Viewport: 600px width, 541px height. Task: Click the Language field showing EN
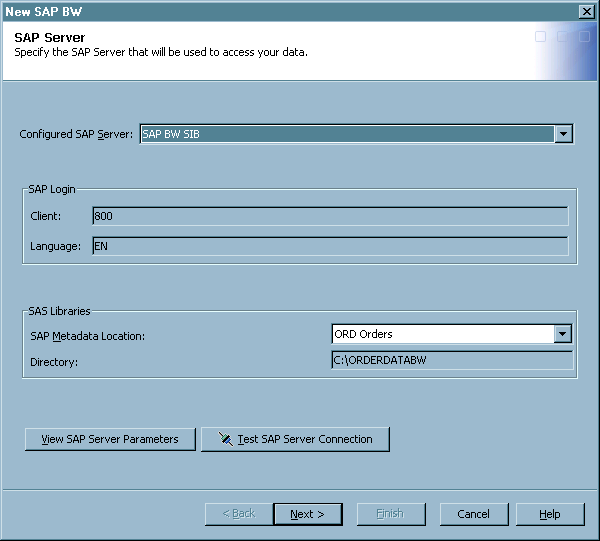tap(331, 246)
